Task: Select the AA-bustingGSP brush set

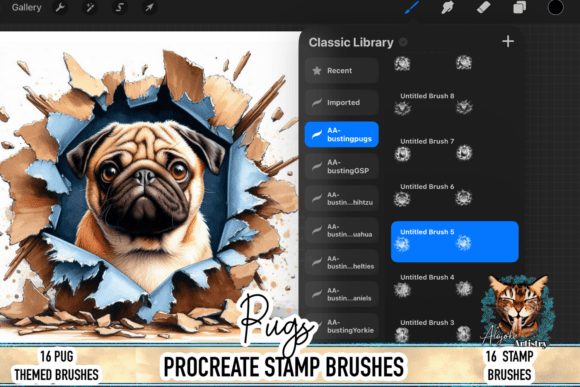Action: (341, 166)
